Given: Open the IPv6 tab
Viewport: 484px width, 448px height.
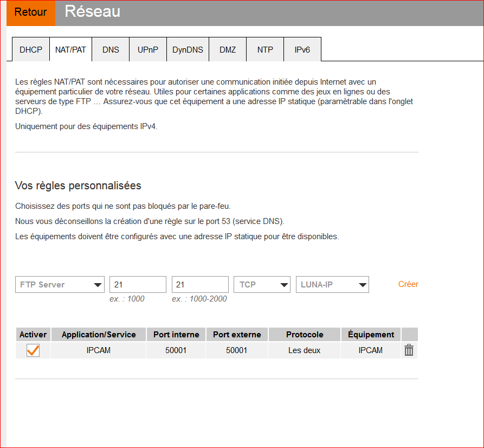Looking at the screenshot, I should pos(302,49).
